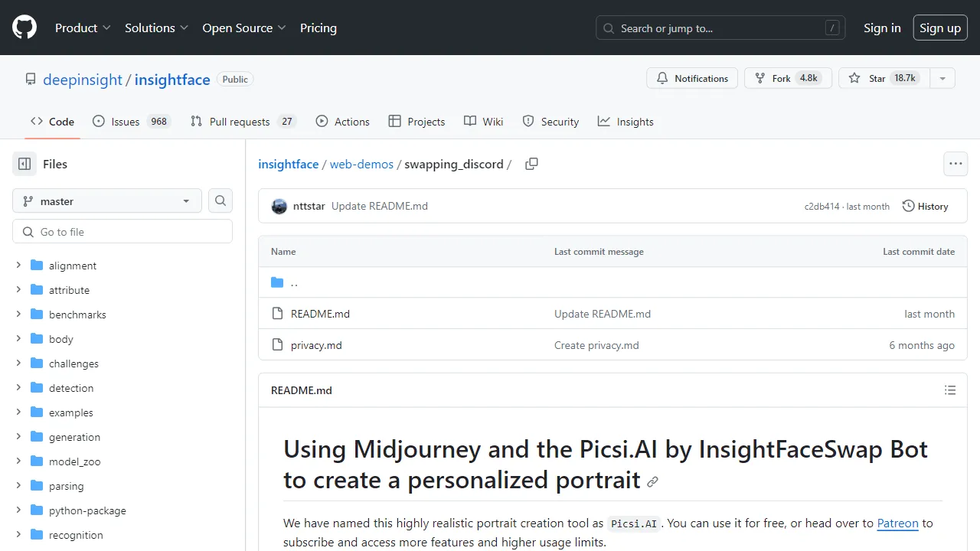This screenshot has width=980, height=551.
Task: Click the repository icon beside deepinsight
Action: pyautogui.click(x=31, y=79)
